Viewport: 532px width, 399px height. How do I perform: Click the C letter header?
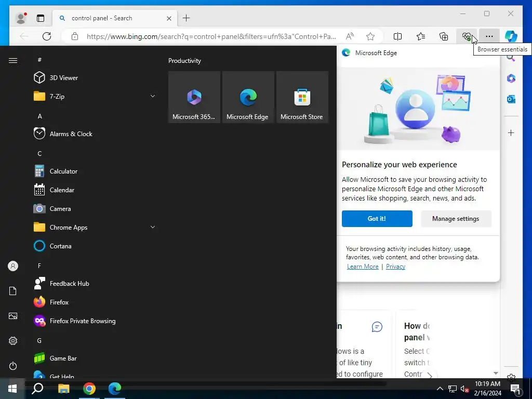coord(39,153)
